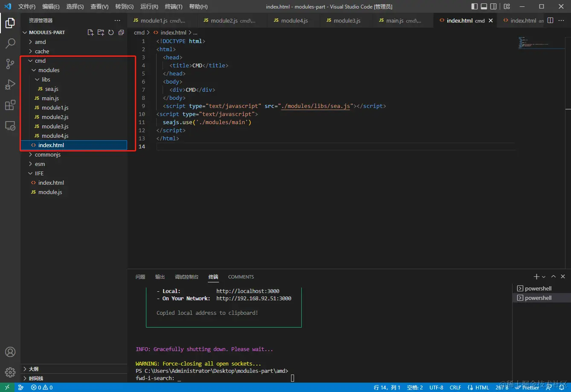The width and height of the screenshot is (571, 392).
Task: Open remote window indicator in status bar
Action: 7,387
